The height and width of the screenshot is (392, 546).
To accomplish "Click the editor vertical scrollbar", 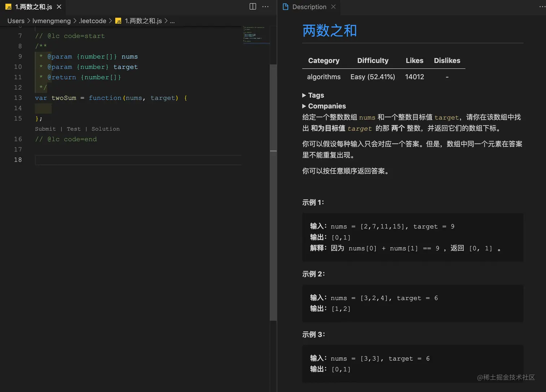I will 273,192.
